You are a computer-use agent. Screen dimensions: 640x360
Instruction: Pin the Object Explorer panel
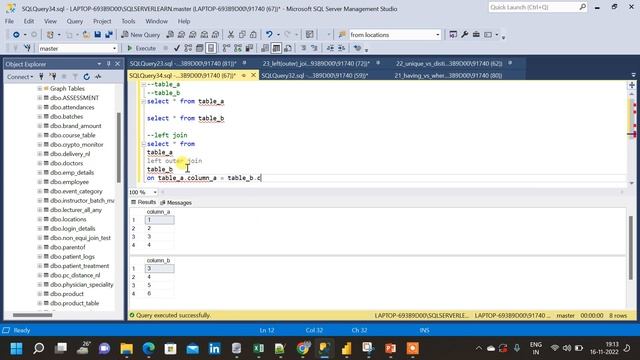coord(109,64)
